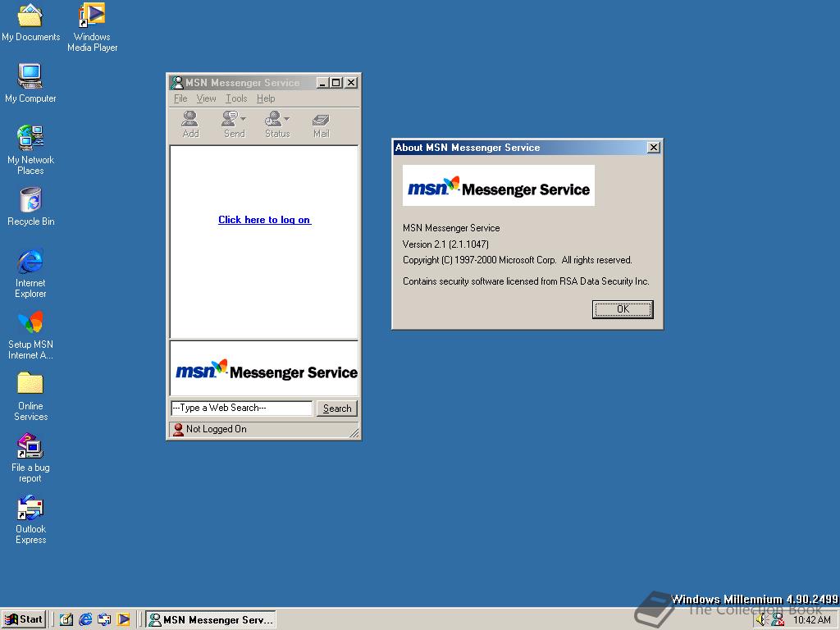Click the Version 2.1 text in About dialog
Viewport: 840px width, 630px height.
point(445,244)
